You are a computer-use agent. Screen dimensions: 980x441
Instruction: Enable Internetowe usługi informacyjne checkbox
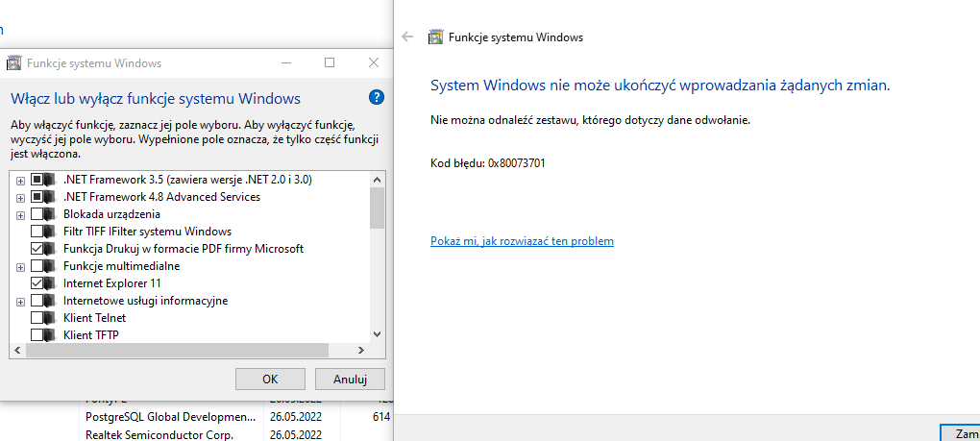[37, 301]
